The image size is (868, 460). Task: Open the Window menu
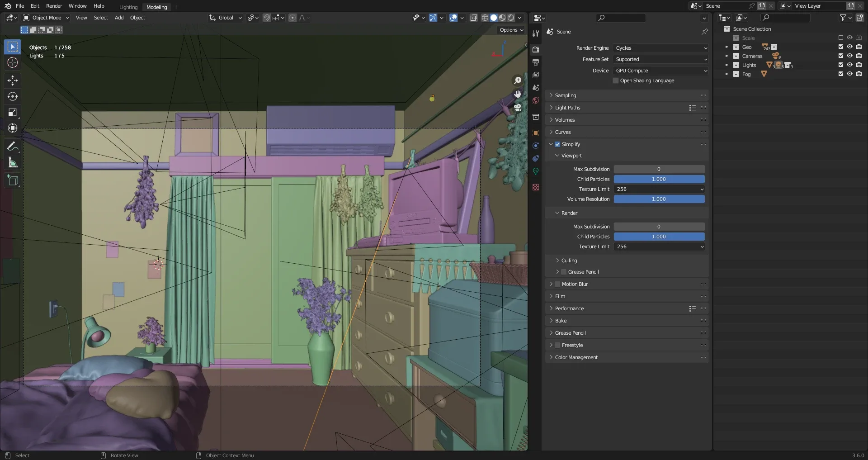(77, 6)
